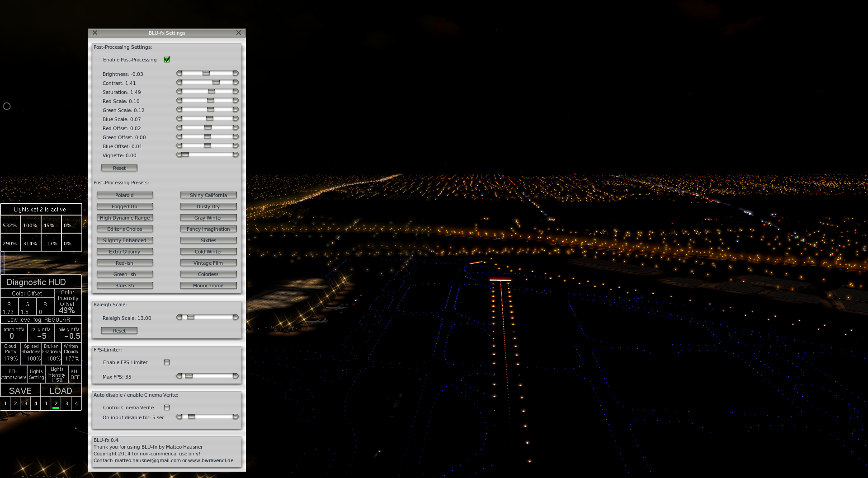Select the Slightly Enhanced preset

[125, 240]
